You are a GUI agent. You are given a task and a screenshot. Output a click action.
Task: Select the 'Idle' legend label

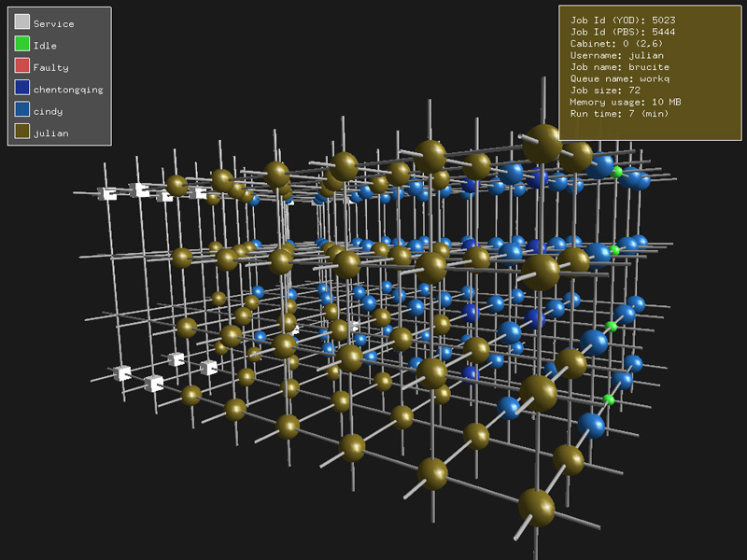[x=45, y=46]
